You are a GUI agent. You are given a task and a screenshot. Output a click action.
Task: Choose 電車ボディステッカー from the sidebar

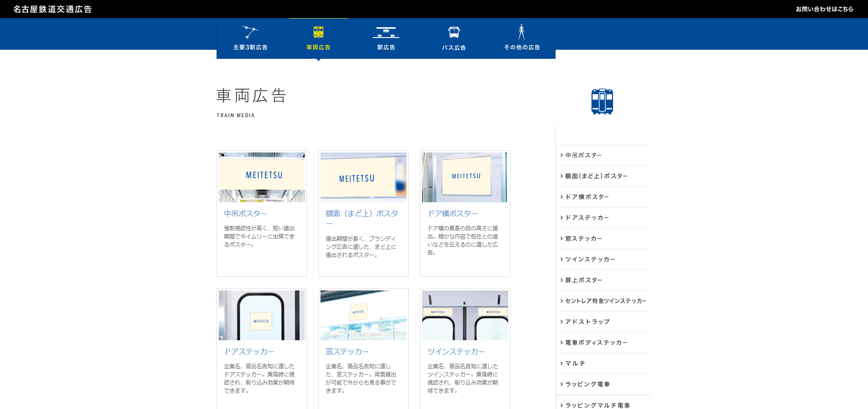point(596,342)
